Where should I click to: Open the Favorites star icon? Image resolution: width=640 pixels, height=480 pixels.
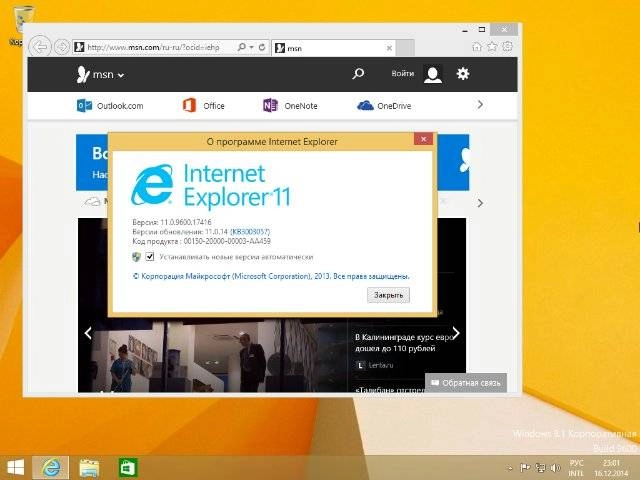coord(492,47)
